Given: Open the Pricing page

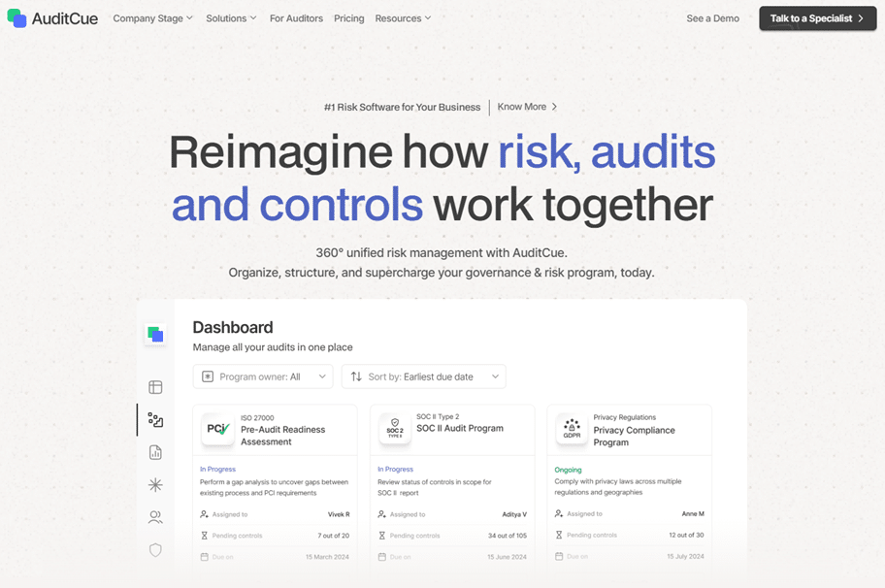Looking at the screenshot, I should (x=348, y=18).
